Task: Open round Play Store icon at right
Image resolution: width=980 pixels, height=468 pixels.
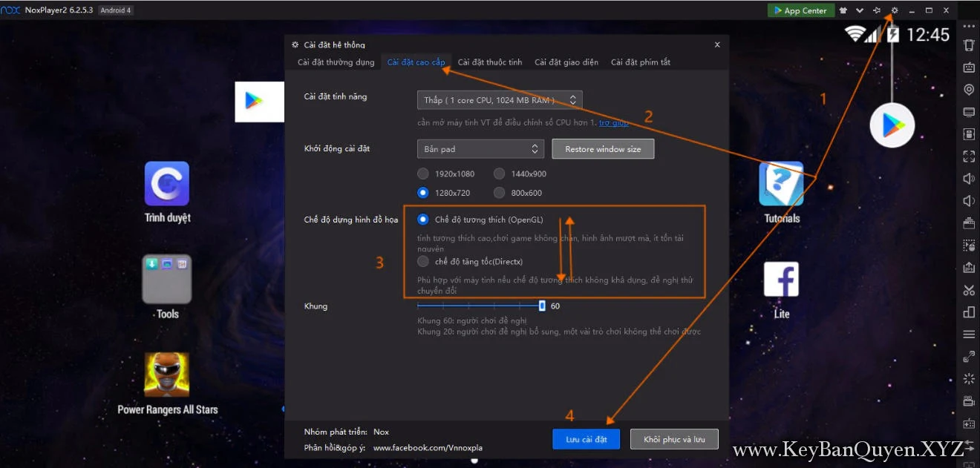Action: pos(892,125)
